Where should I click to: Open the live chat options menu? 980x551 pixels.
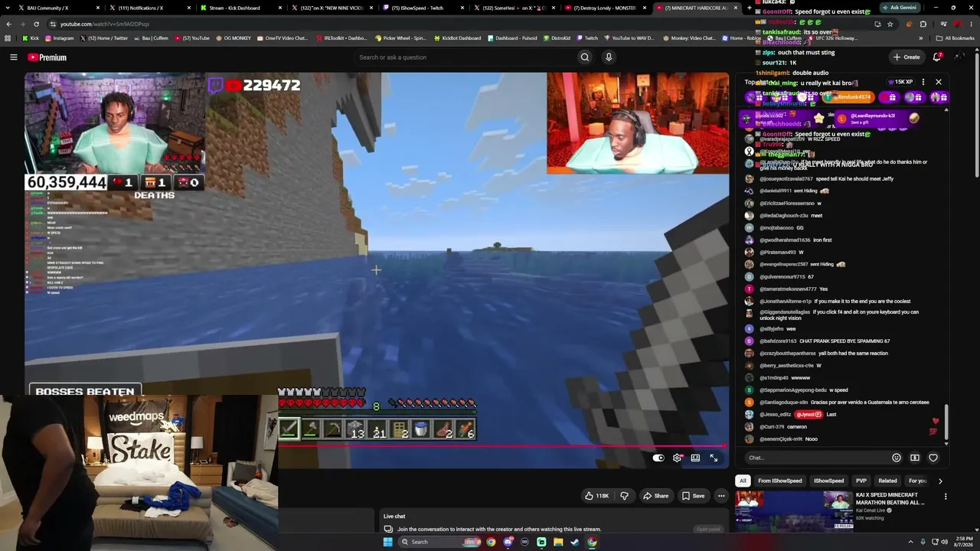923,82
